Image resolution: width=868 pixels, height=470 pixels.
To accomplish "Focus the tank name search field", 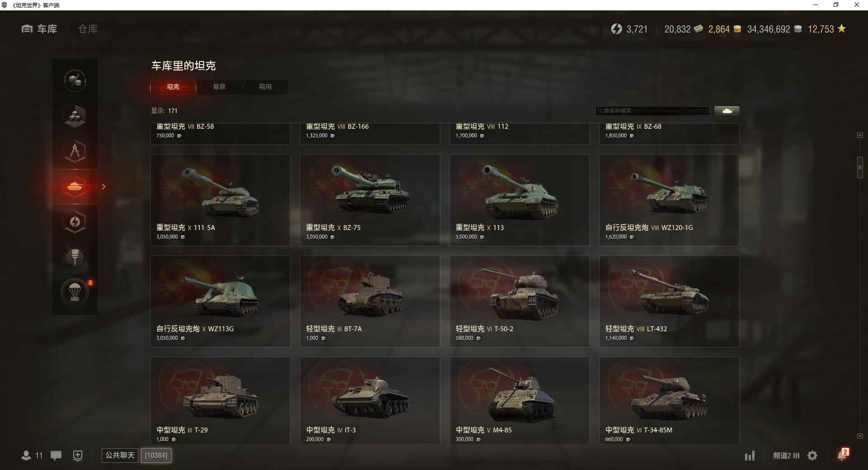I will click(653, 111).
